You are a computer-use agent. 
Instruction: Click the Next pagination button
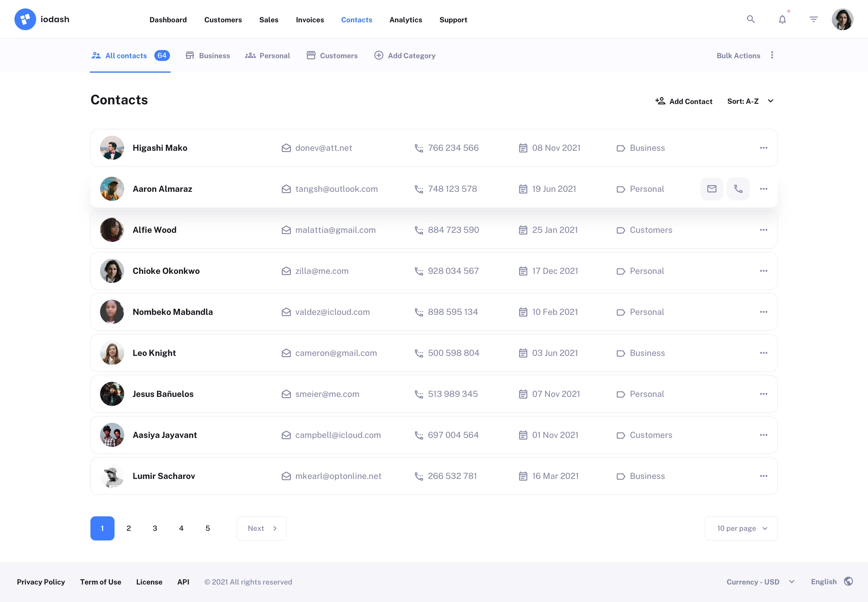[261, 528]
